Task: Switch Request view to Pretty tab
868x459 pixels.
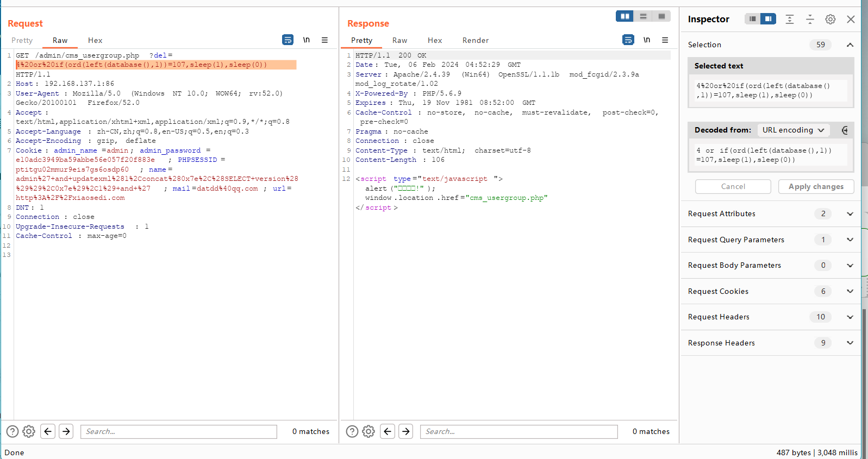Action: coord(22,40)
